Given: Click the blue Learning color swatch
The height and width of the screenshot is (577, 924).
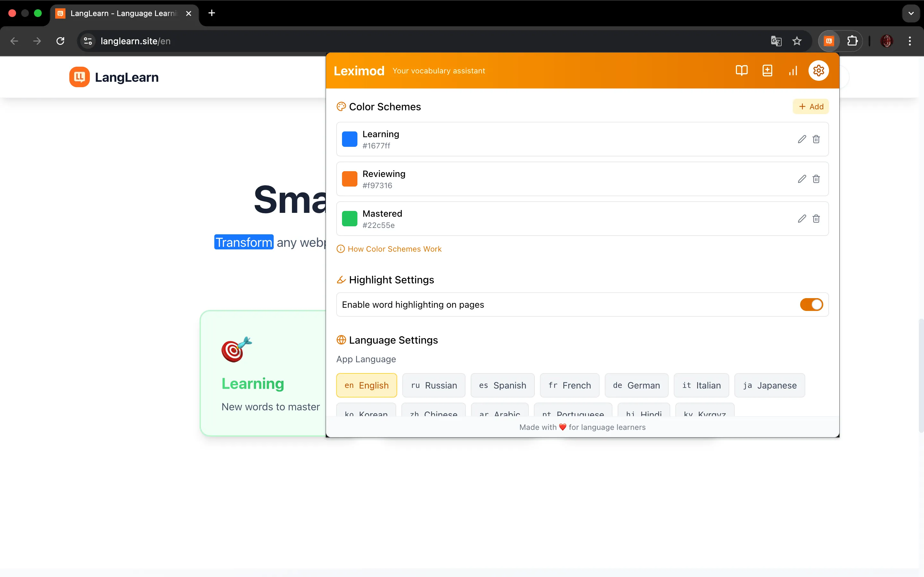Looking at the screenshot, I should pyautogui.click(x=349, y=139).
